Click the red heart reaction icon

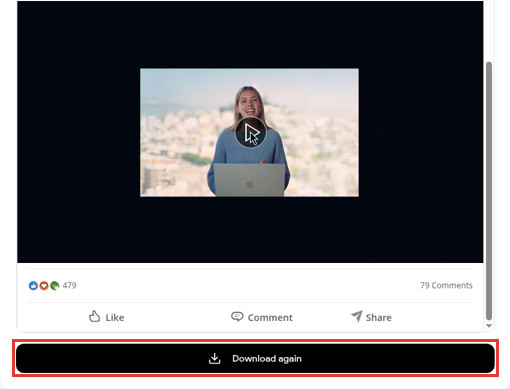point(44,286)
